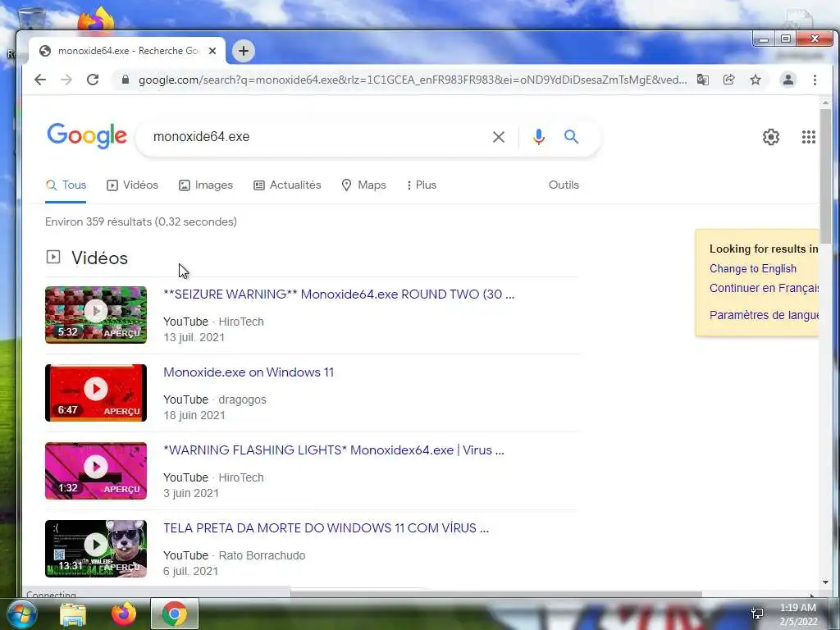Play the 13:31 Rato Borrachudo thumbnail
The width and height of the screenshot is (840, 630).
(96, 549)
